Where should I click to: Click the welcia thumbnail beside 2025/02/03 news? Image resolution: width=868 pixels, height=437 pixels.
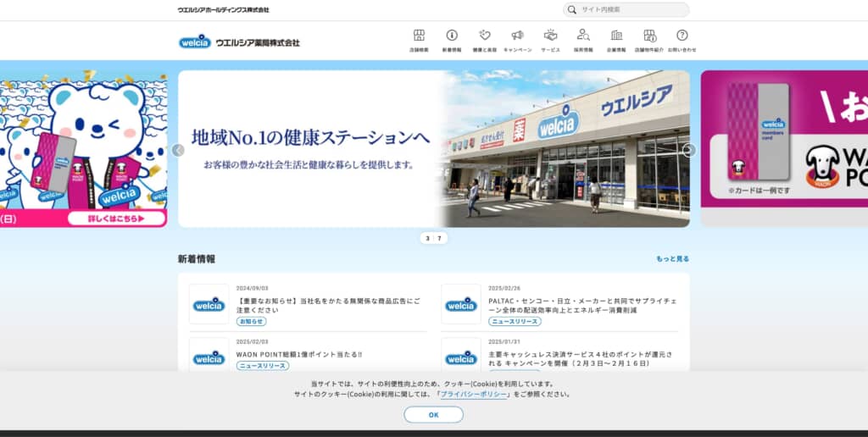209,355
